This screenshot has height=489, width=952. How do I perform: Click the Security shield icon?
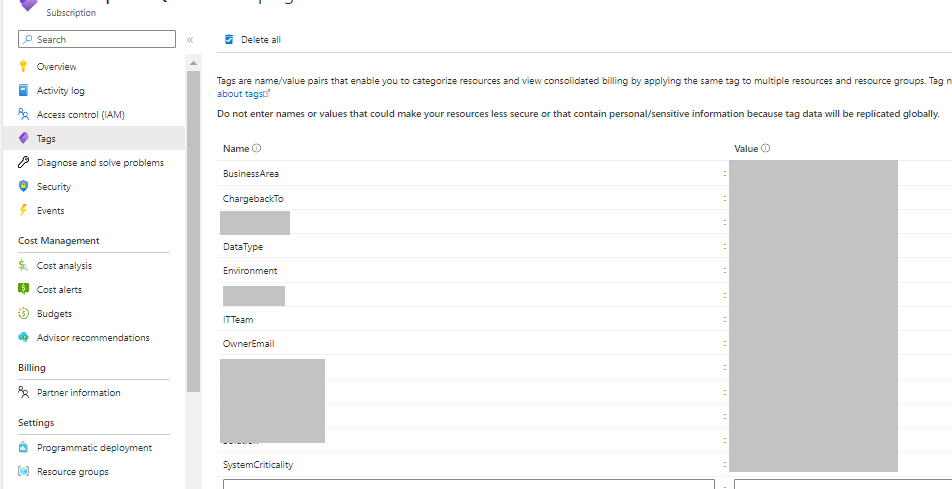(x=24, y=187)
